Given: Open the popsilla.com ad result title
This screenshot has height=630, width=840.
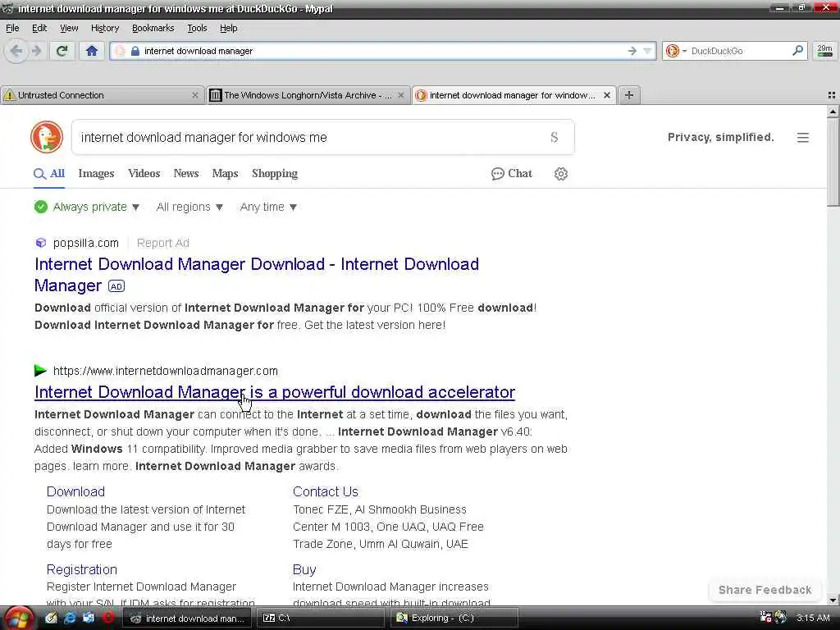Looking at the screenshot, I should (x=257, y=275).
